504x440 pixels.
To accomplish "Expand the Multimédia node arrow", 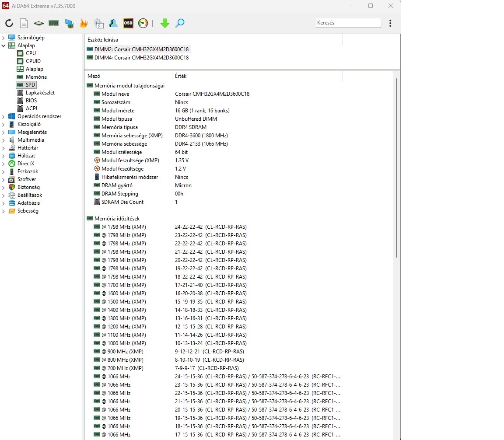I will (3, 140).
